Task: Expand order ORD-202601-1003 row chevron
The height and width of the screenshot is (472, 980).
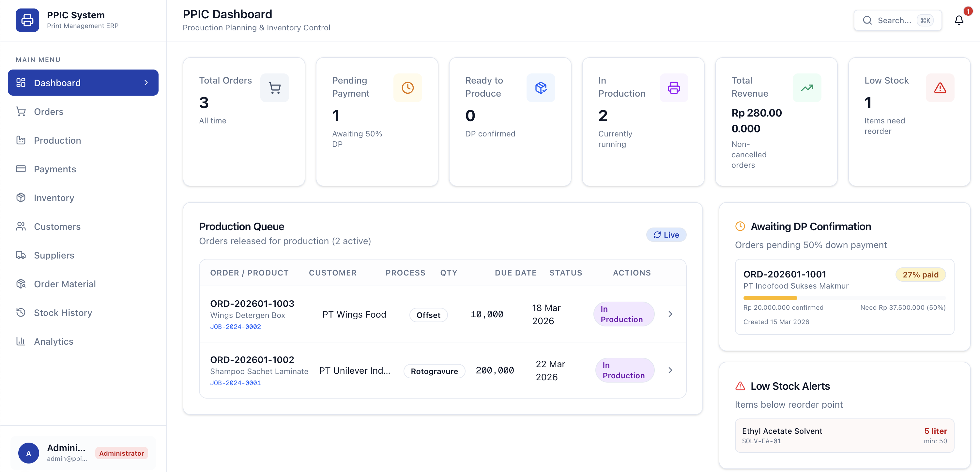Action: [670, 314]
